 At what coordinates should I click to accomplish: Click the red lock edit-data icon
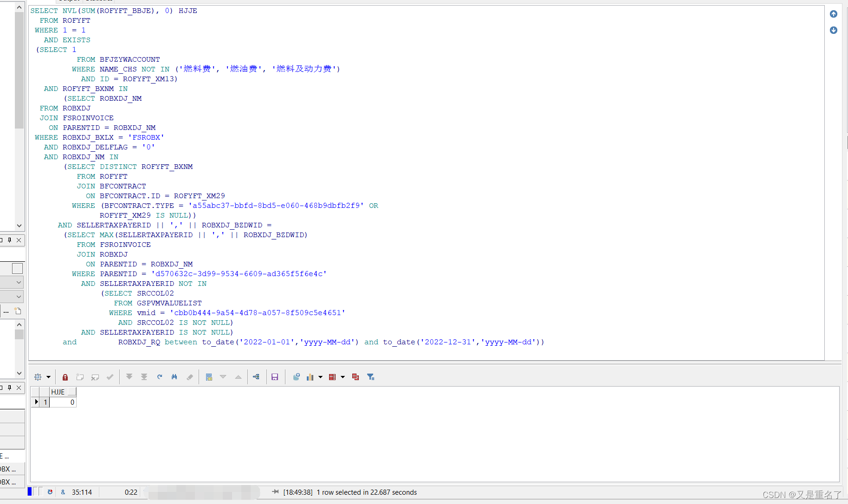tap(65, 377)
